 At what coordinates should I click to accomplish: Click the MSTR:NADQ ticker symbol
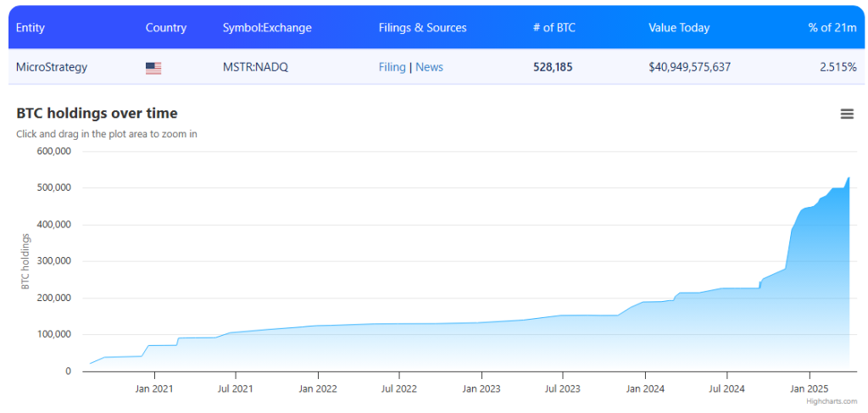point(255,67)
